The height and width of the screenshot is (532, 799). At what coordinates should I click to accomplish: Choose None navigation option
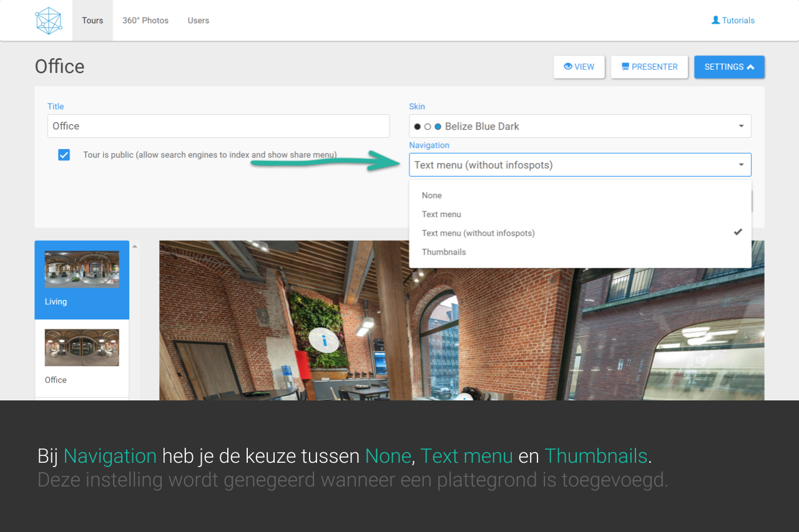pyautogui.click(x=431, y=195)
